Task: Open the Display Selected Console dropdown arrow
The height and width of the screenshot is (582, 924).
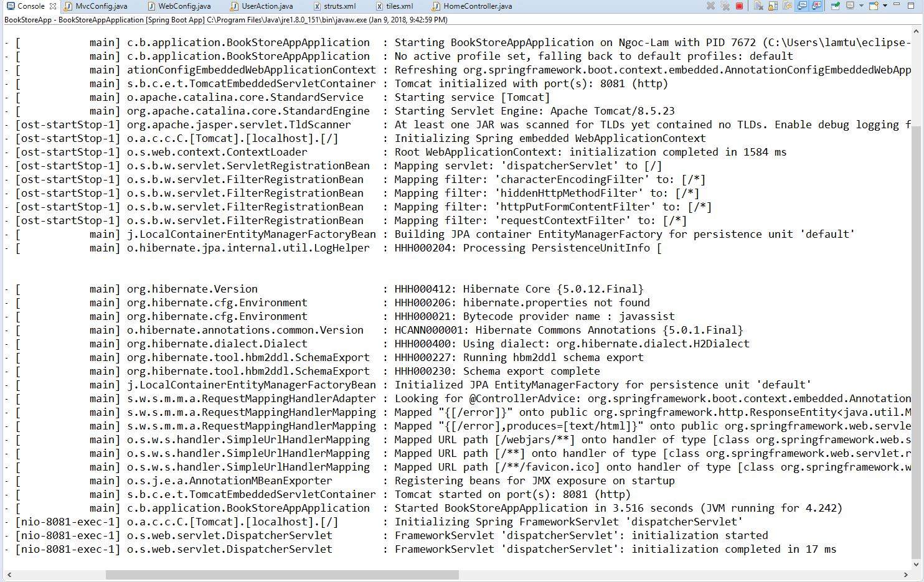Action: pyautogui.click(x=861, y=6)
